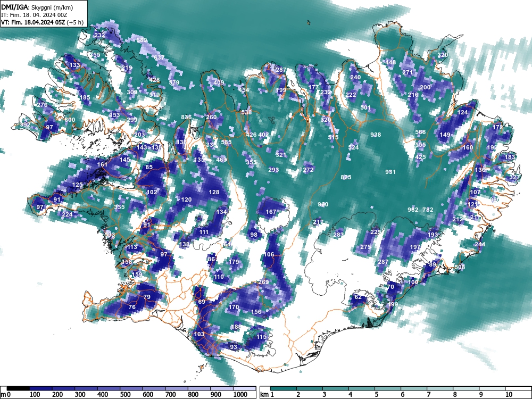Click the dark blue 100–200 m legend swatch

click(41, 388)
